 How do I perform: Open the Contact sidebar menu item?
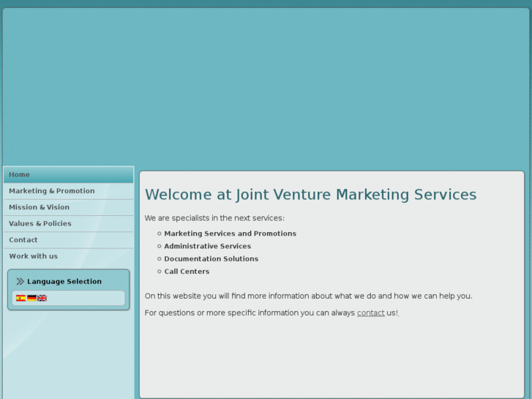pos(23,240)
